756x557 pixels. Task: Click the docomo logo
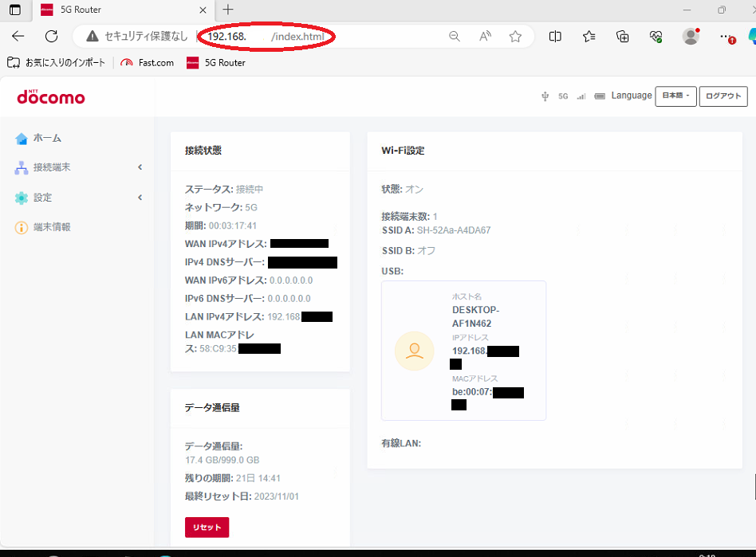50,97
